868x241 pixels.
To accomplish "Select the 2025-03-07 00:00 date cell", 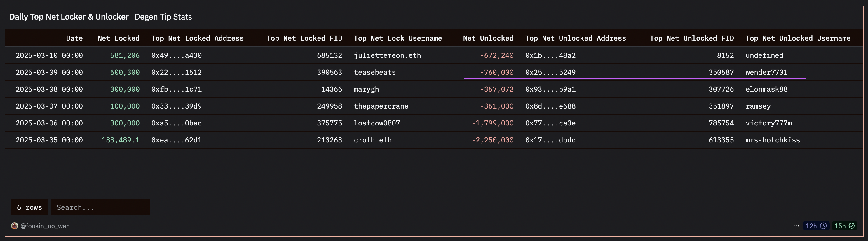I will pos(49,106).
